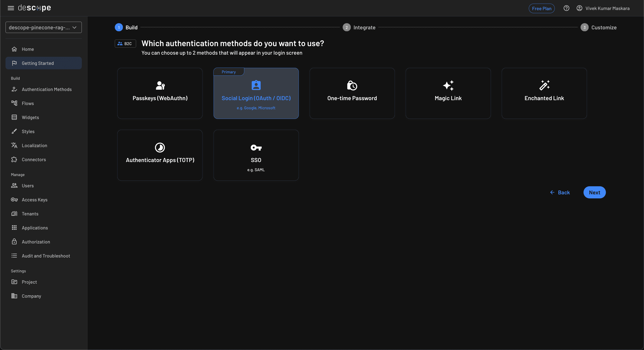Click the Free Plan badge
This screenshot has width=644, height=350.
541,9
